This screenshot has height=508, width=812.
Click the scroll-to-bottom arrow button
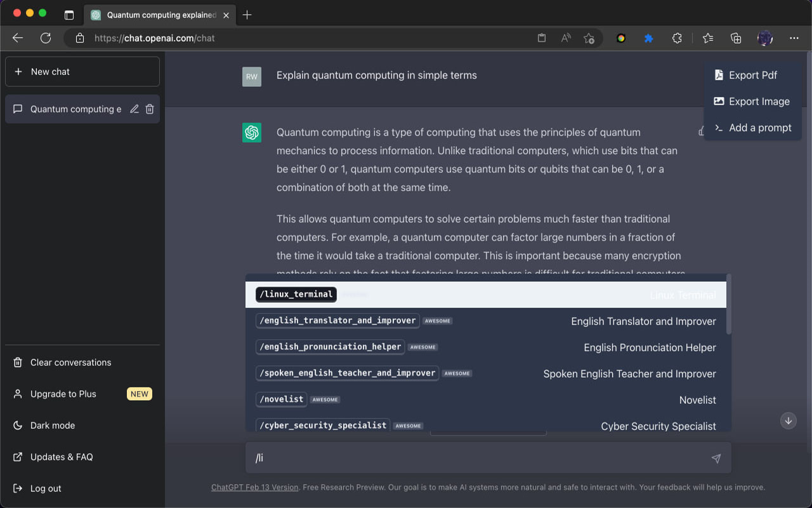[x=789, y=420]
